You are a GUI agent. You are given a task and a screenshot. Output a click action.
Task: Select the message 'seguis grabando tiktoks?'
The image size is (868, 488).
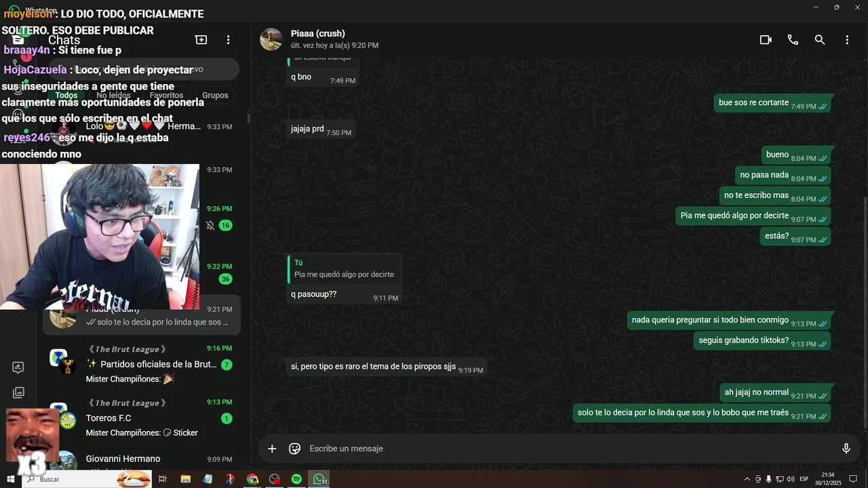(762, 341)
